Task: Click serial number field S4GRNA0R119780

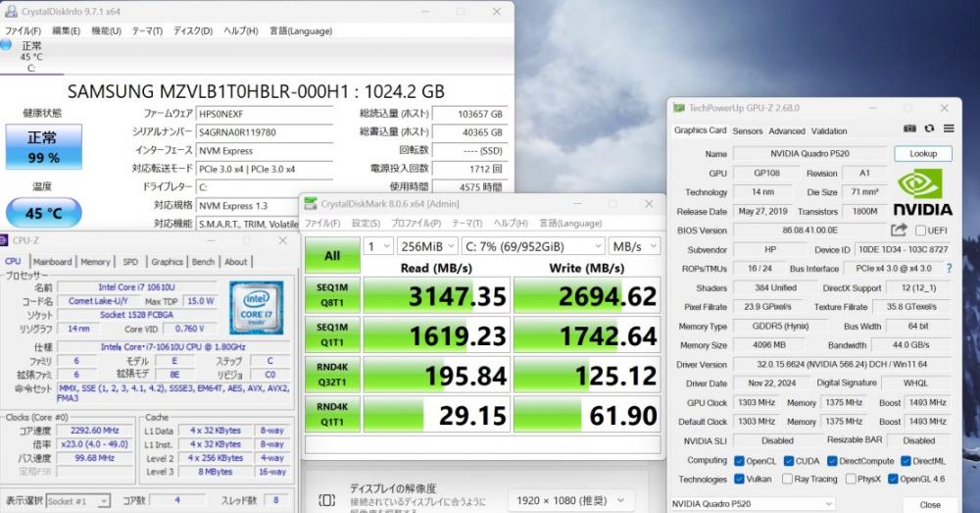Action: pyautogui.click(x=265, y=132)
